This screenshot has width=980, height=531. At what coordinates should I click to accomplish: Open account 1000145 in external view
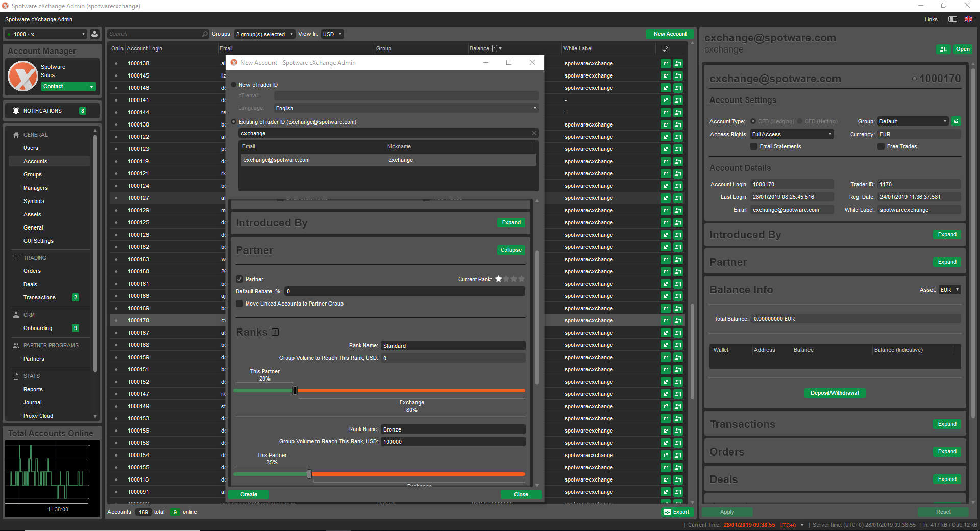[666, 75]
